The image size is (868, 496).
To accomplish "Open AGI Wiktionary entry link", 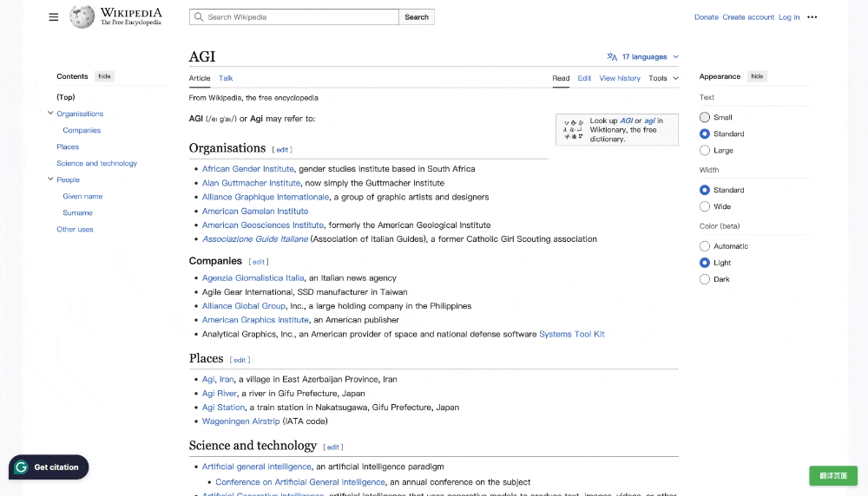I will pyautogui.click(x=626, y=121).
